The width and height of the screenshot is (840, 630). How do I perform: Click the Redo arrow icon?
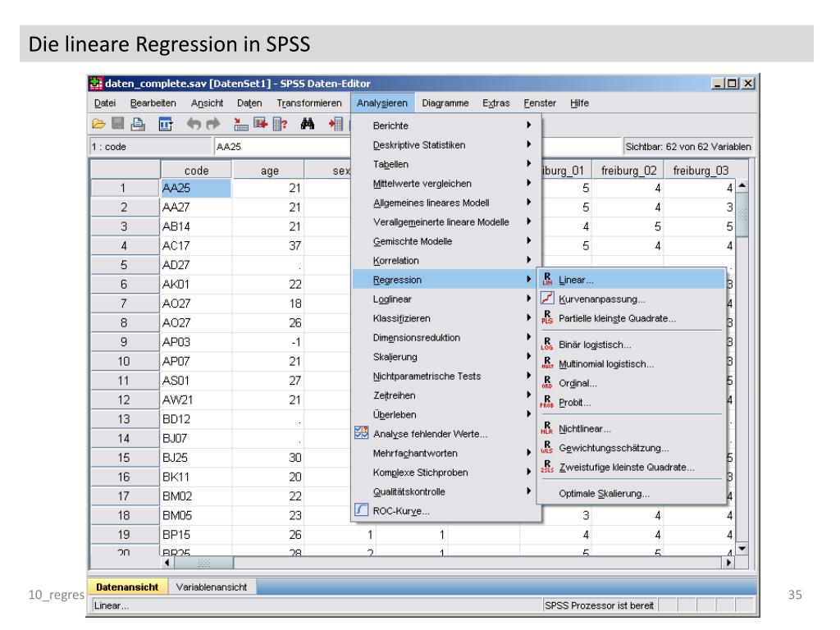point(213,125)
